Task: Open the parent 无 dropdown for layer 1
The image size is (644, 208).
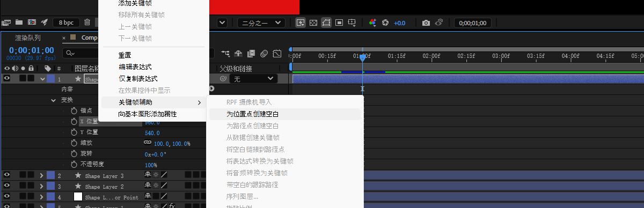Action: click(x=254, y=79)
